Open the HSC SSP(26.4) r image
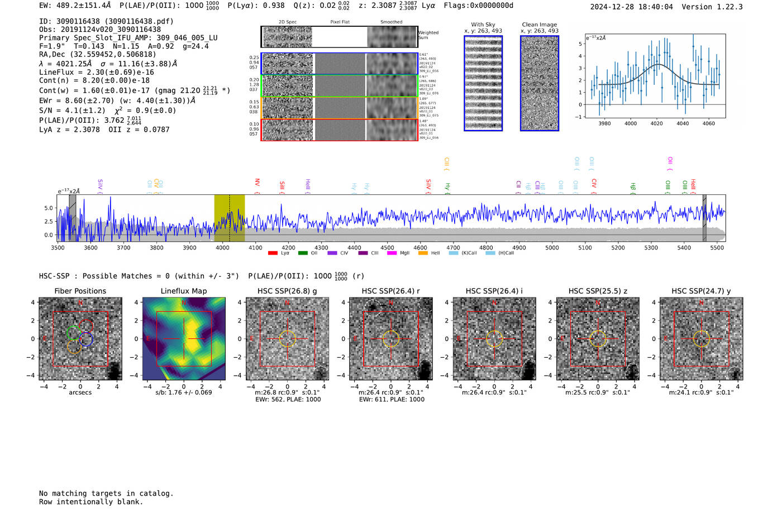 pos(391,339)
